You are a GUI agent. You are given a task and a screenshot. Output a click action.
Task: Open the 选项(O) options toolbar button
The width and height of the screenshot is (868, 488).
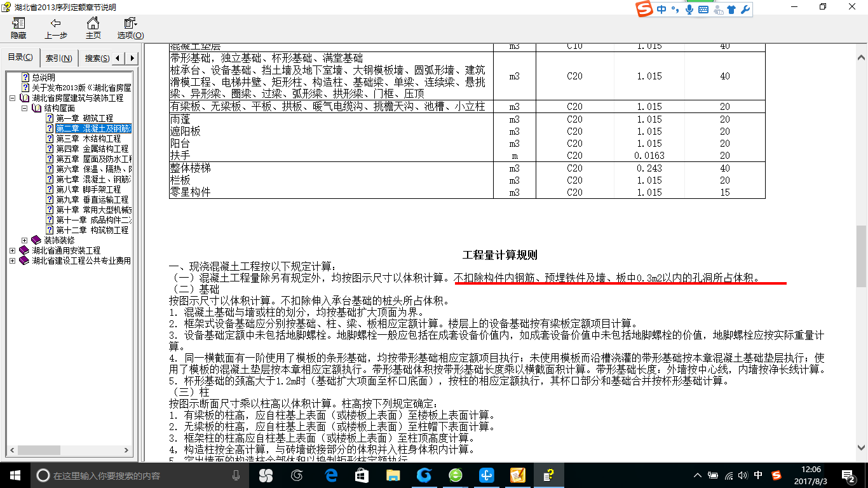tap(130, 29)
